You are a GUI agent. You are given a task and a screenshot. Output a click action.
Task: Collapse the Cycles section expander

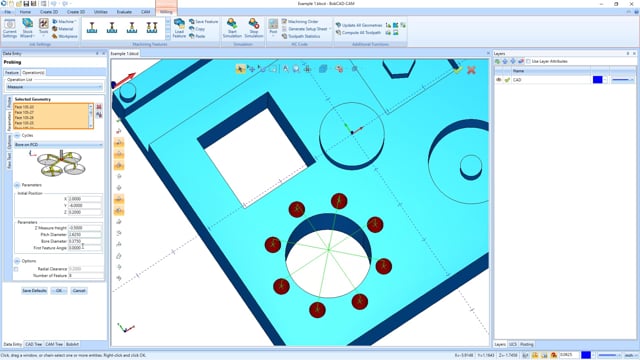[17, 135]
